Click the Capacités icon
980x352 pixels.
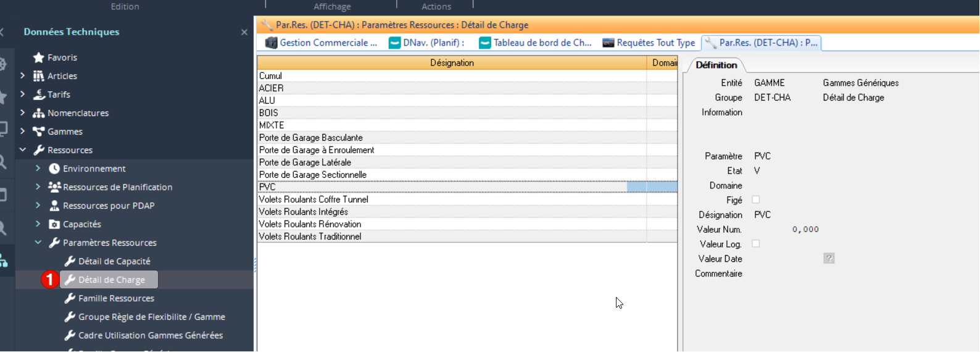click(x=54, y=224)
